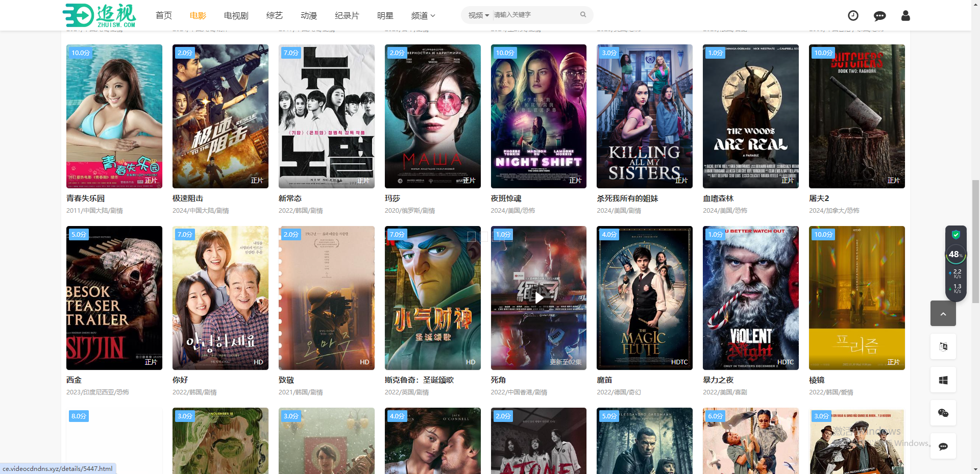Select the 电影 movies tab
Screen dimensions: 980x474
[x=198, y=16]
